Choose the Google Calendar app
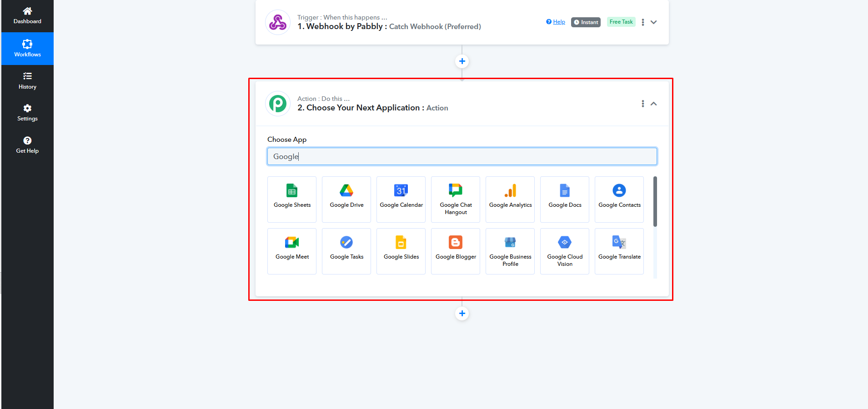Screen dimensions: 868x409 tap(401, 200)
